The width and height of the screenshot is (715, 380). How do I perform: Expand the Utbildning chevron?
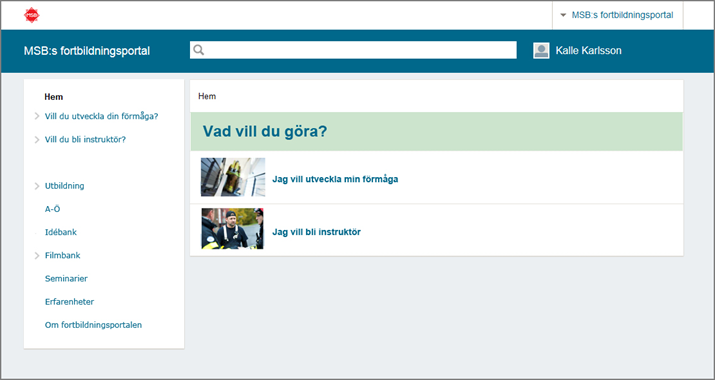(x=37, y=186)
